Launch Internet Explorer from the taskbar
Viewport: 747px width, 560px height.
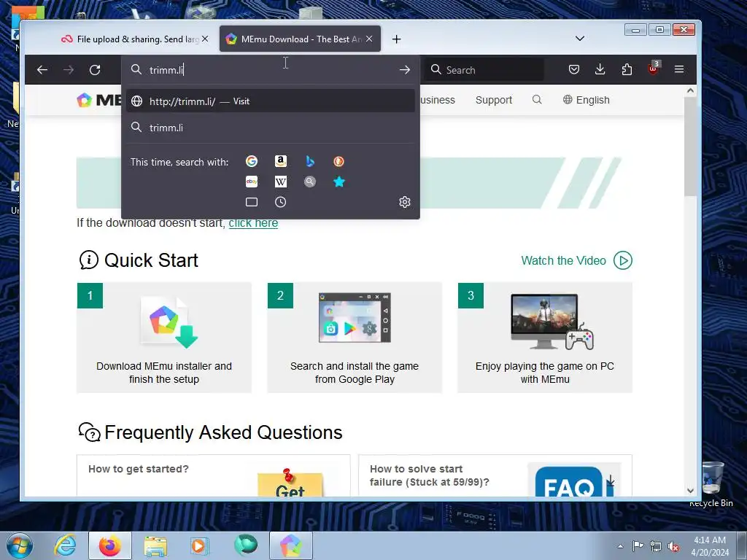pos(65,545)
